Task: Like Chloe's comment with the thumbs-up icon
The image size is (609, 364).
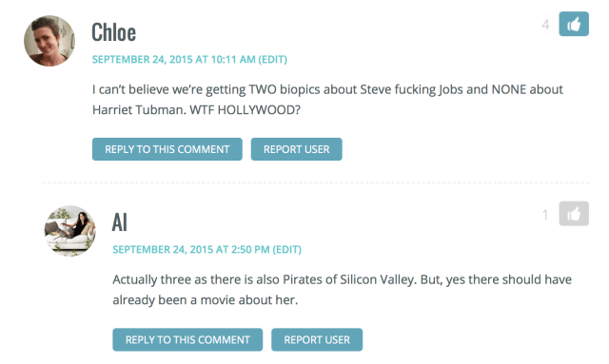Action: point(574,24)
